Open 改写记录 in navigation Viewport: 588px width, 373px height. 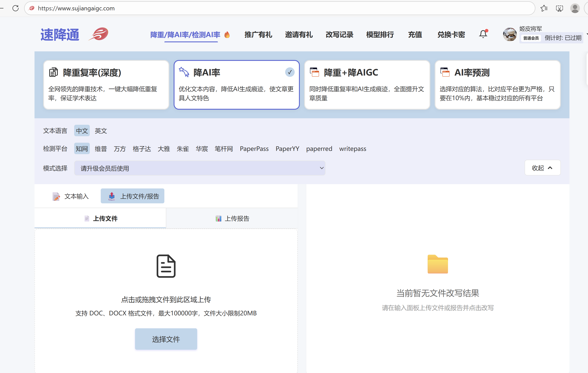(x=339, y=35)
